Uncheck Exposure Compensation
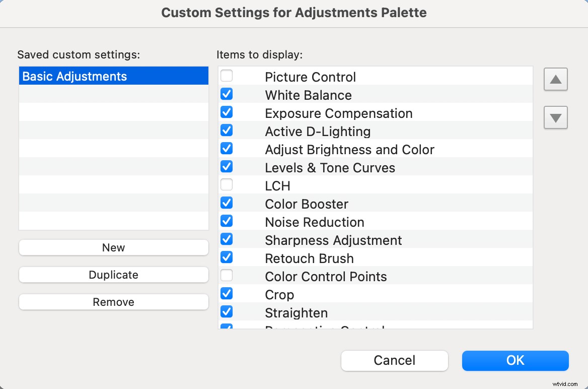 click(227, 112)
